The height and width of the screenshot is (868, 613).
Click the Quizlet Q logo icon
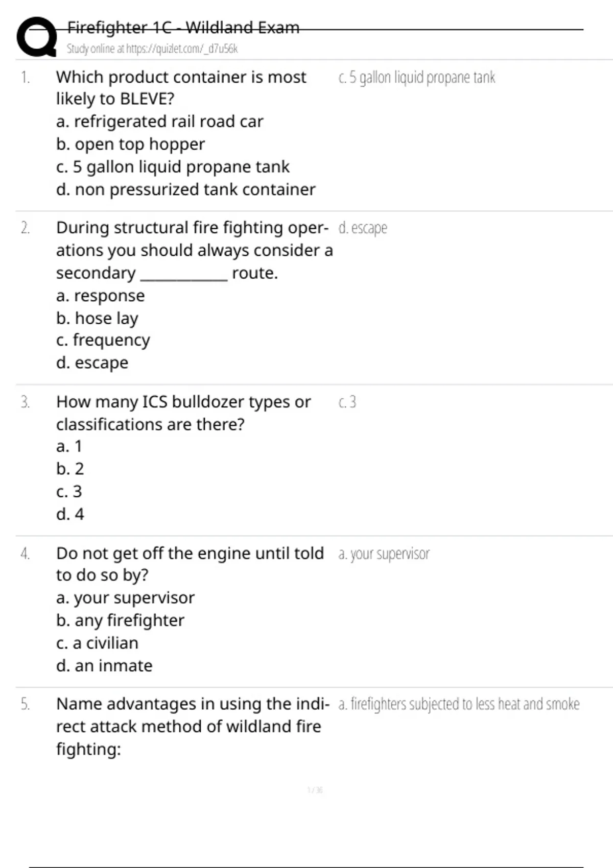[37, 37]
